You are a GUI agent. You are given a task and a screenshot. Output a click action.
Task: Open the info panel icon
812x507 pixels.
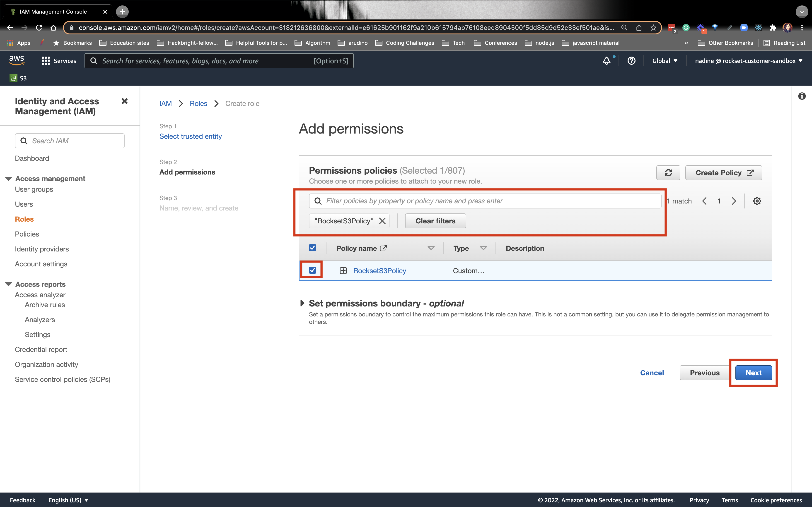point(802,96)
